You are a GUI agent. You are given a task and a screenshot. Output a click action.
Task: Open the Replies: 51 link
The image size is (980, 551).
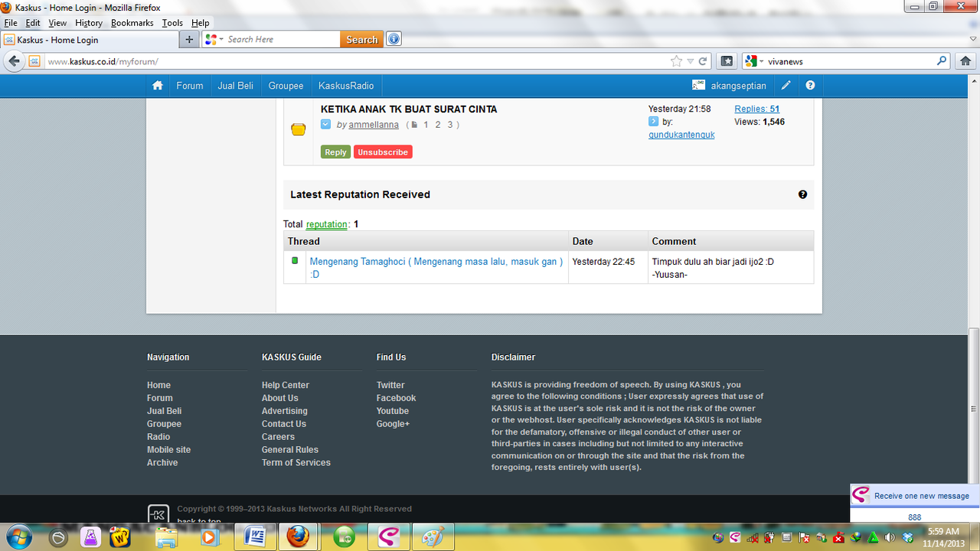pos(756,109)
